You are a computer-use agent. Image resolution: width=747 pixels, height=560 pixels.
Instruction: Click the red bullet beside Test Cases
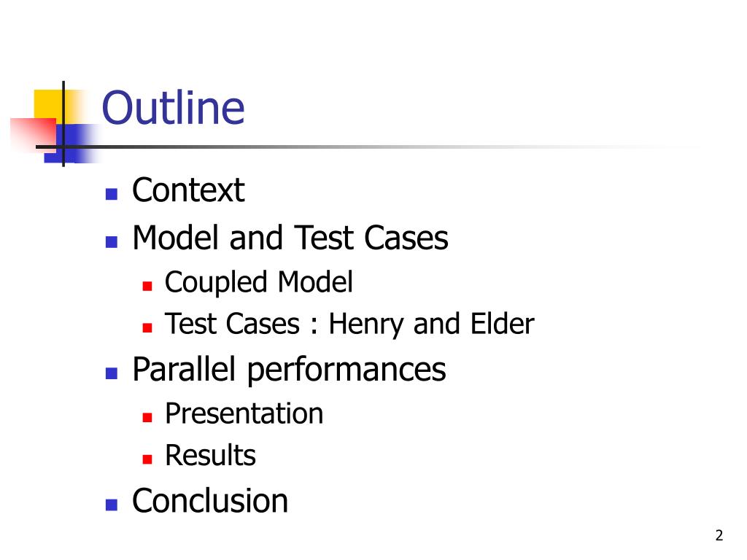(147, 327)
